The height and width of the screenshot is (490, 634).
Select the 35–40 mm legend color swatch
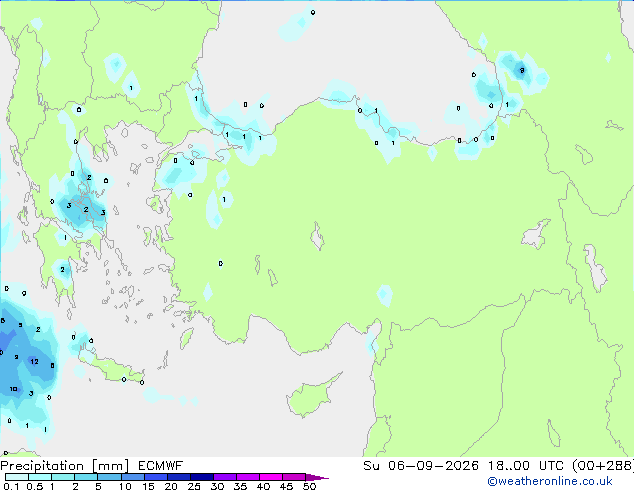(x=248, y=477)
